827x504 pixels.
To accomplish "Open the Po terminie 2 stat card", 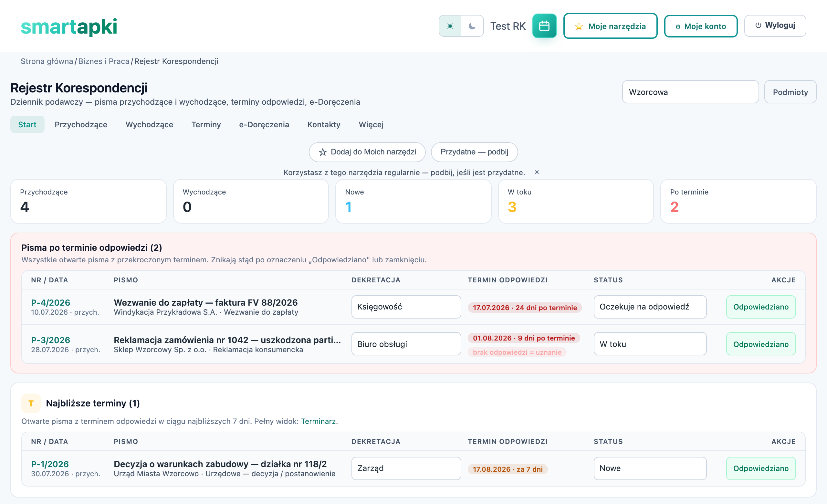I will [738, 201].
